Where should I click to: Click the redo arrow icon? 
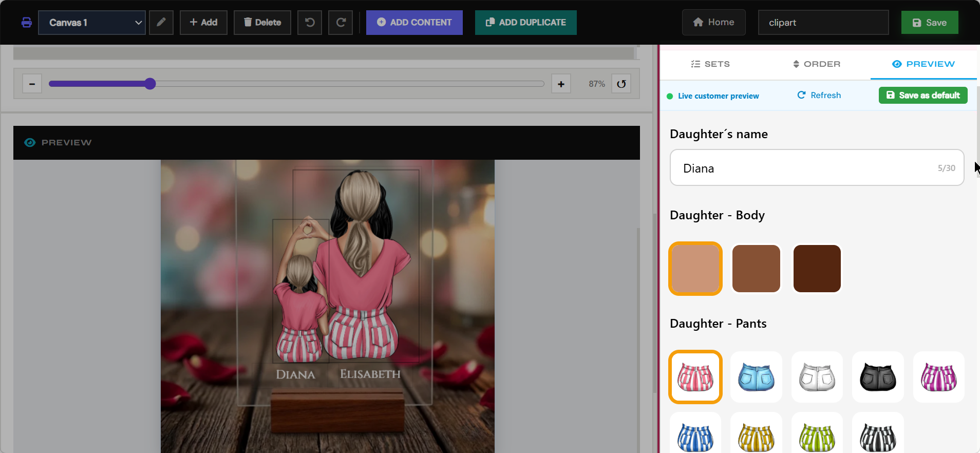[341, 23]
